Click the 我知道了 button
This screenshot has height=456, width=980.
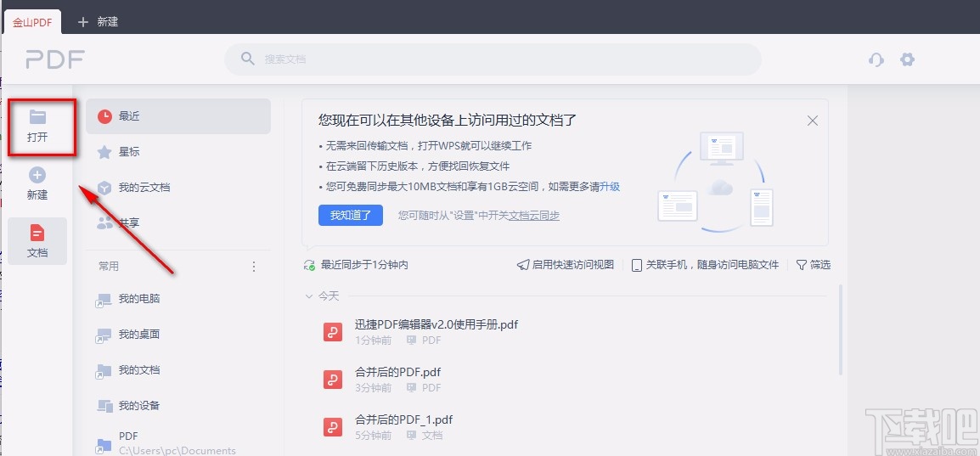click(x=351, y=215)
